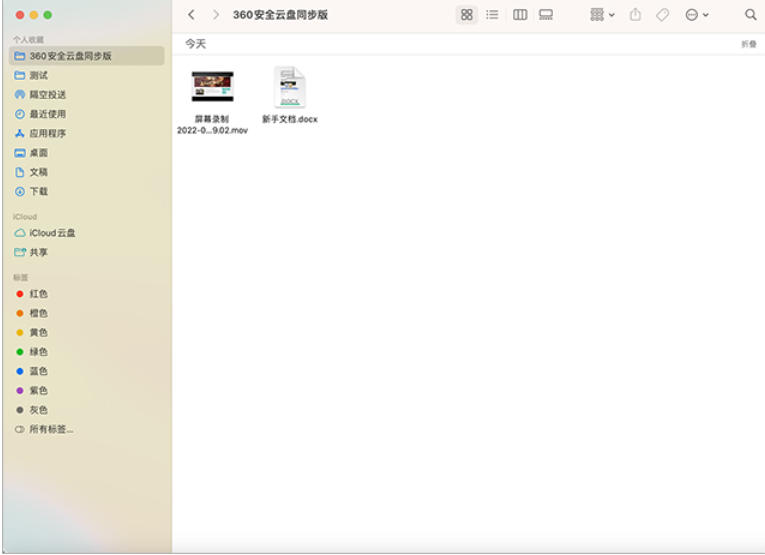Viewport: 765px width, 555px height.
Task: Switch to gallery view
Action: pyautogui.click(x=546, y=15)
